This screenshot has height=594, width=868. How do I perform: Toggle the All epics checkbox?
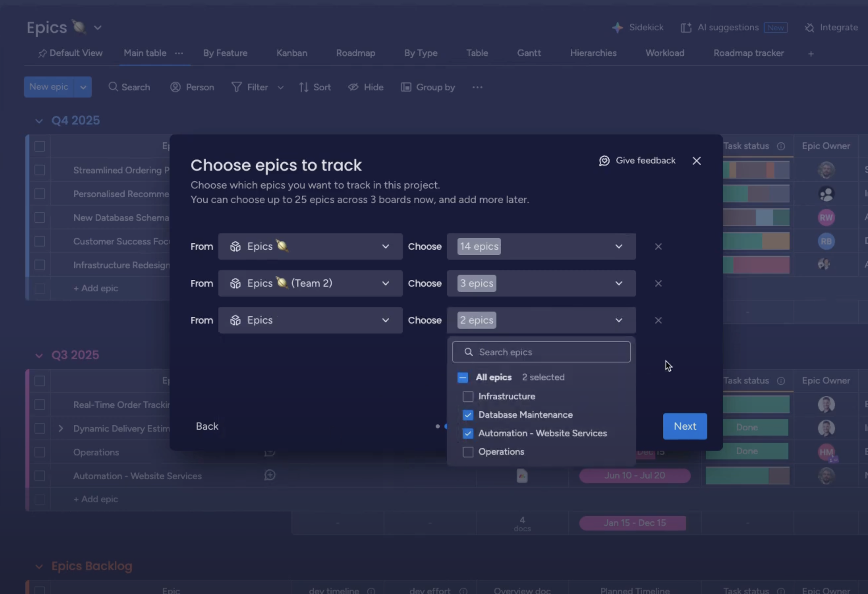(463, 377)
